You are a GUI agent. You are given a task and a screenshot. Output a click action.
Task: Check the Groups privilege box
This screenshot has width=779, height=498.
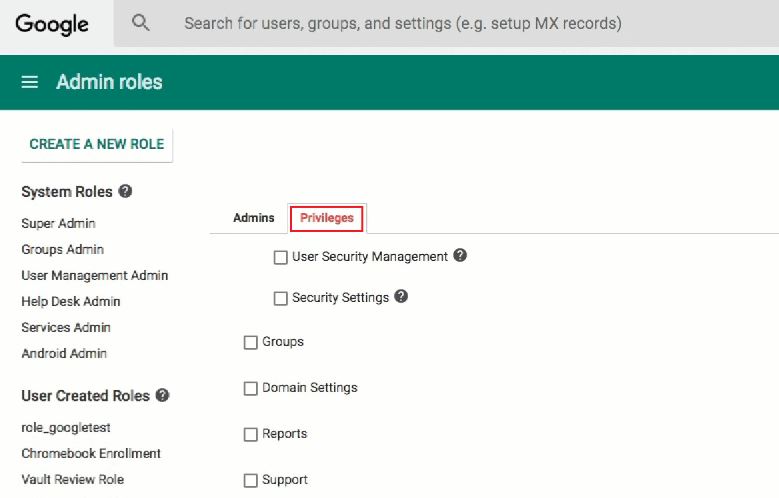(251, 342)
